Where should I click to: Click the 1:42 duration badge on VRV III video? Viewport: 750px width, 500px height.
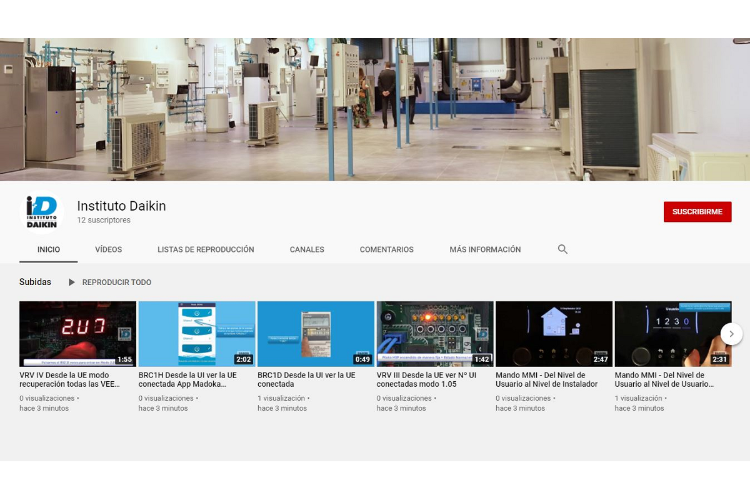point(482,359)
